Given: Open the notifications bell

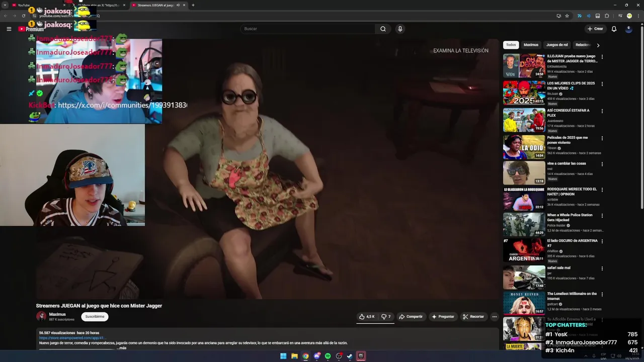Looking at the screenshot, I should tap(614, 29).
